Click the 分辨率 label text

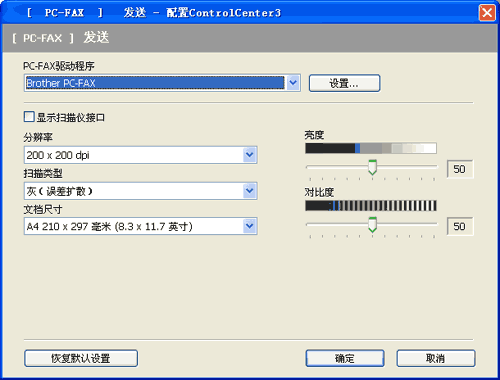click(38, 137)
